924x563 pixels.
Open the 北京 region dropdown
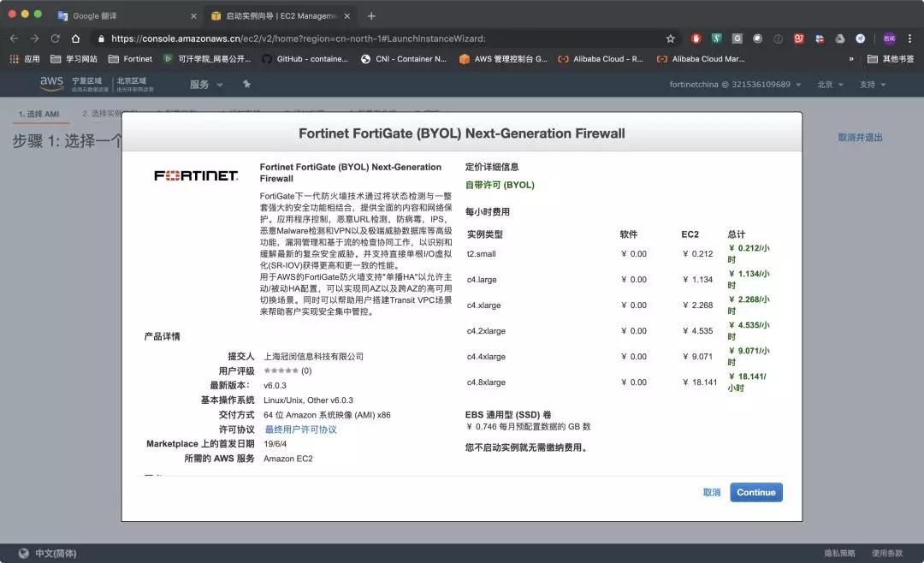pos(830,85)
